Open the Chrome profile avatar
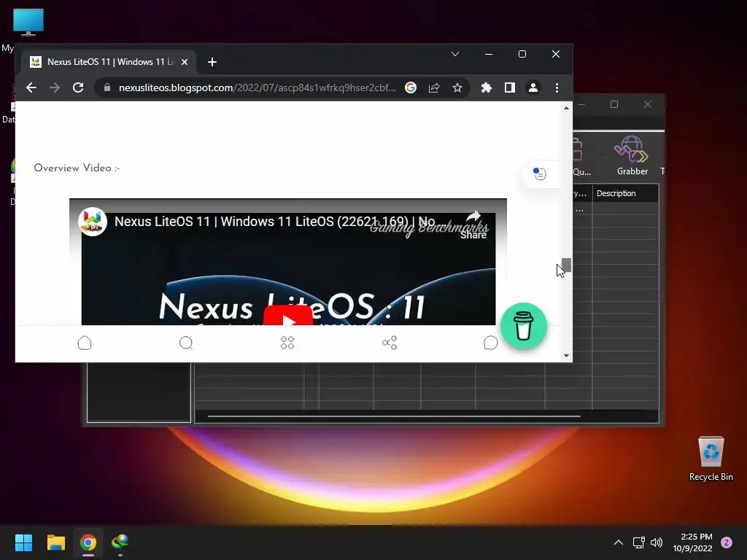Image resolution: width=747 pixels, height=560 pixels. (x=533, y=87)
